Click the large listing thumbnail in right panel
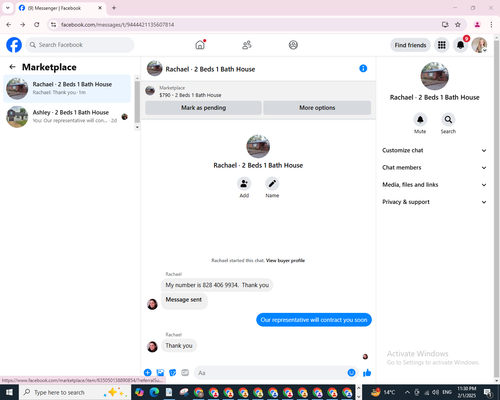500x400 pixels. pyautogui.click(x=435, y=76)
